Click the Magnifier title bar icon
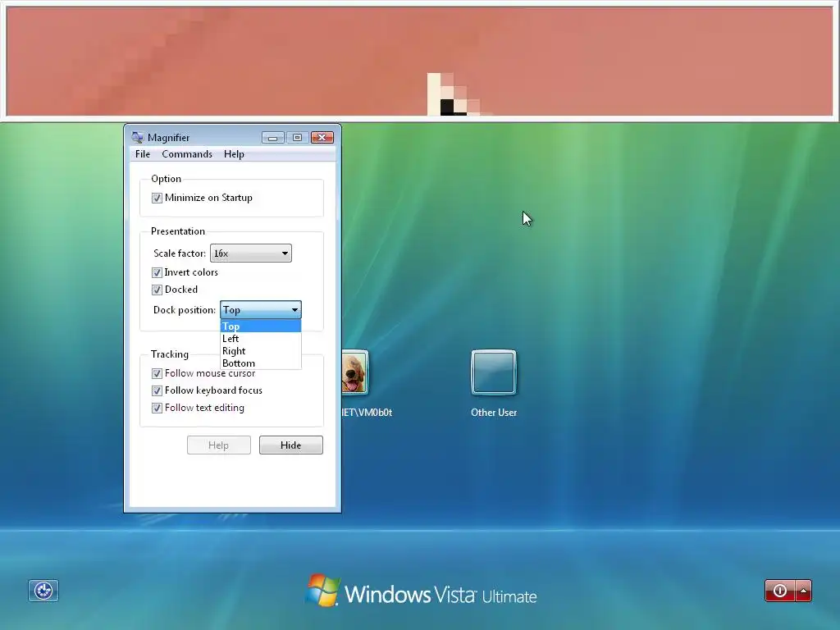The width and height of the screenshot is (840, 630). [138, 137]
